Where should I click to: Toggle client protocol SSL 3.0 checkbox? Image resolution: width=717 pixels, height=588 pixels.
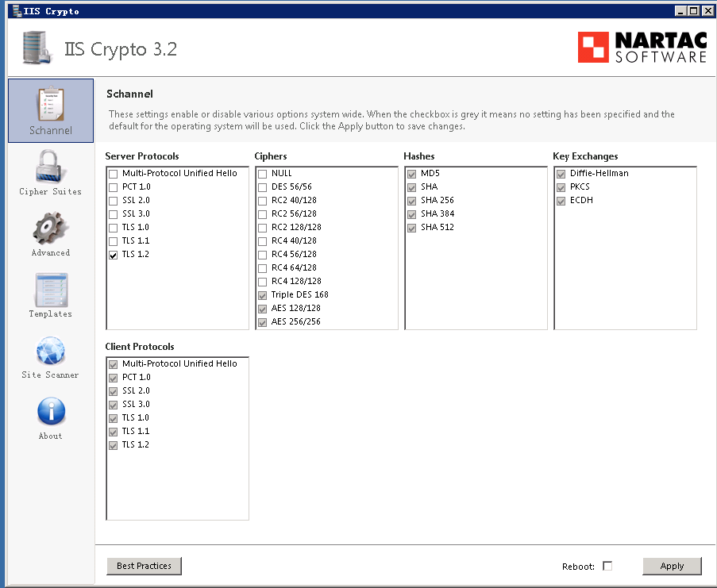pos(114,405)
